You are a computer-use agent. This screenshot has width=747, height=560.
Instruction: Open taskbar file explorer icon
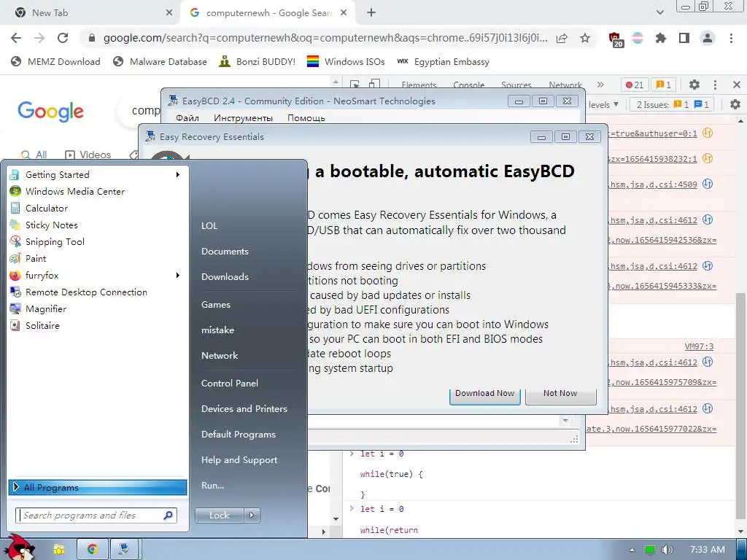[x=59, y=549]
